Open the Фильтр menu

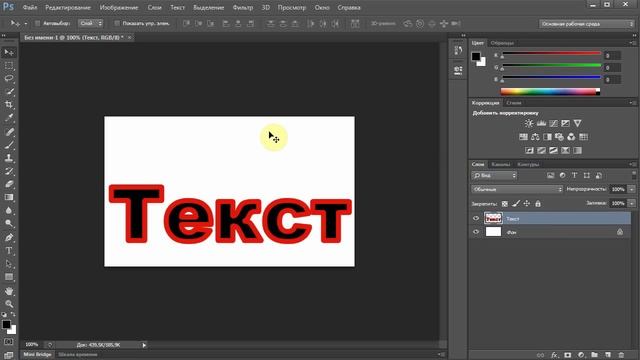(x=243, y=7)
